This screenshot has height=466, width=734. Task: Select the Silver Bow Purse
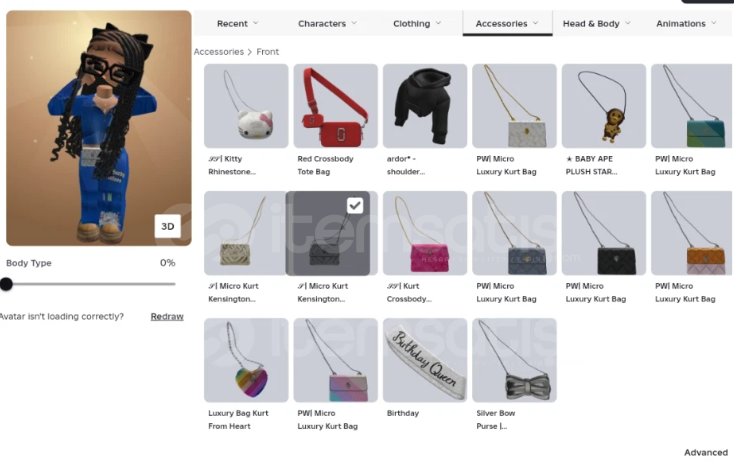coord(514,360)
